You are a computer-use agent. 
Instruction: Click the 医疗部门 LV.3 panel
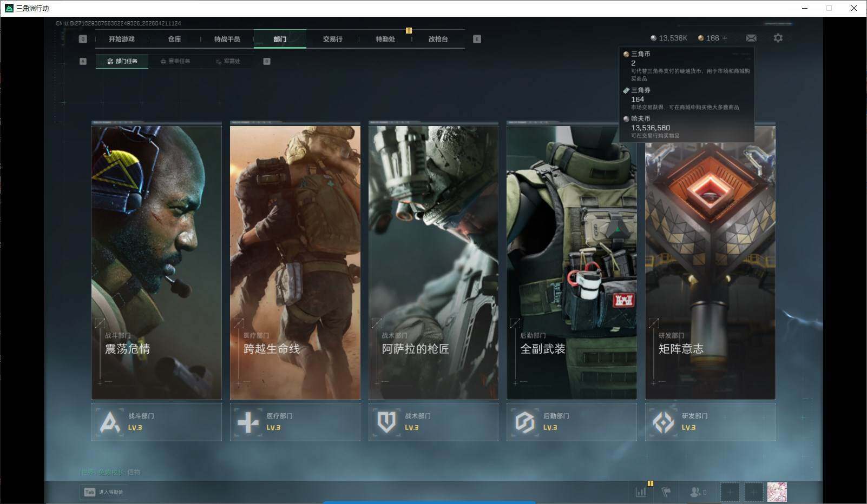tap(295, 422)
